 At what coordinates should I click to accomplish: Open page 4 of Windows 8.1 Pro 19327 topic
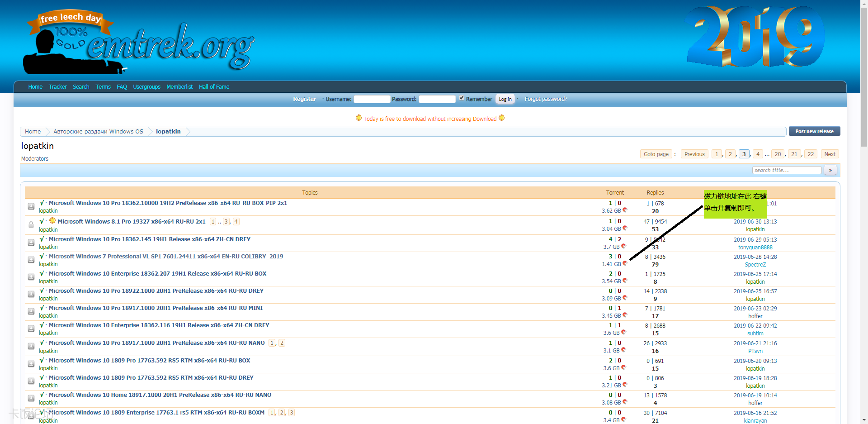(236, 222)
